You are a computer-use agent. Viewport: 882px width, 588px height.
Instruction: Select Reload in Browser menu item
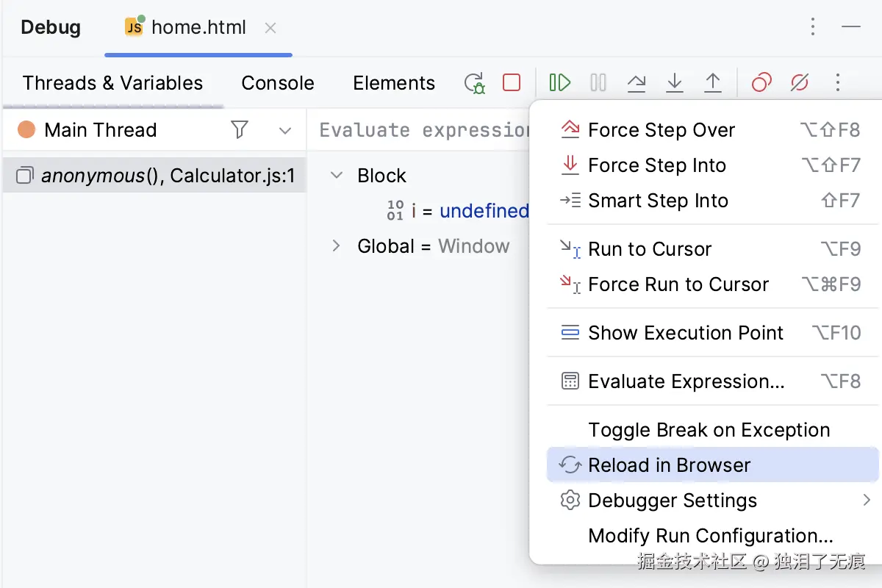pyautogui.click(x=669, y=465)
